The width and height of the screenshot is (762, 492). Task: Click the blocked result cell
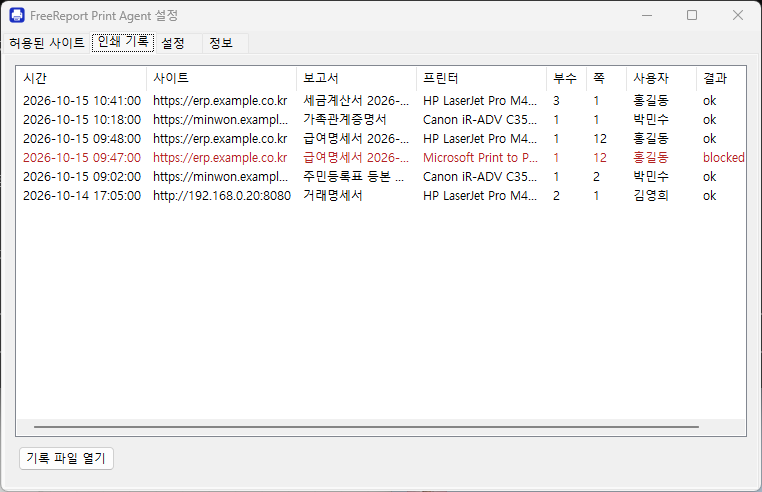pos(724,158)
